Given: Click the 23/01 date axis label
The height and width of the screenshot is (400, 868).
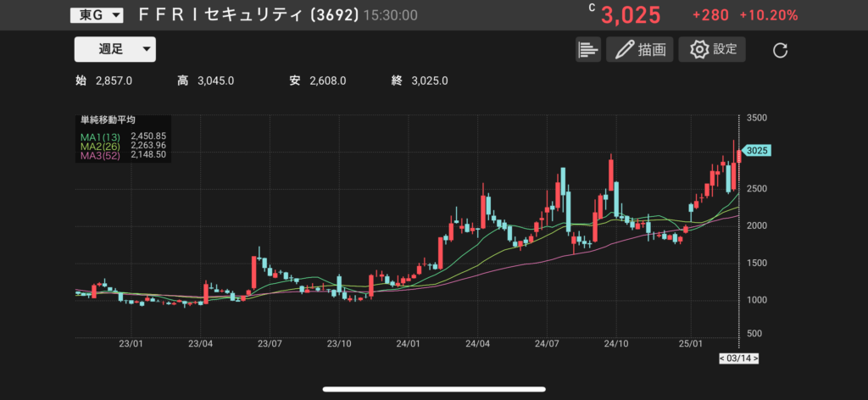Looking at the screenshot, I should 131,343.
